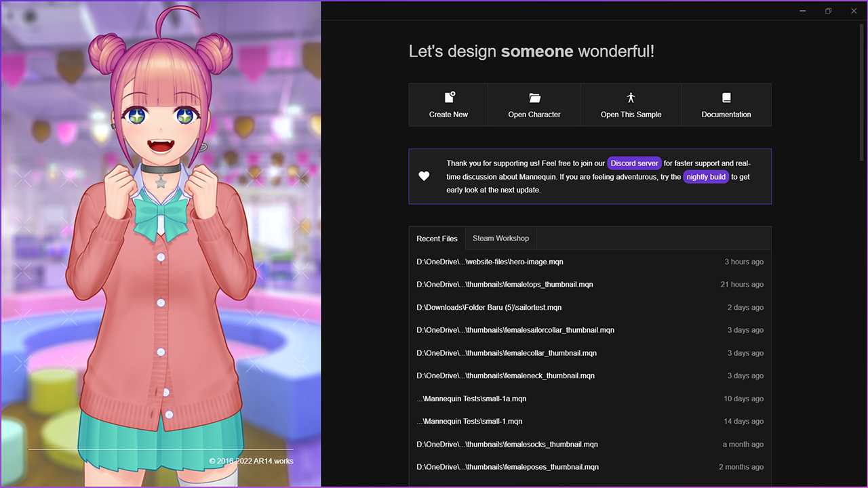Open femaleposes_thumbnail.mqn recent file

(590, 467)
